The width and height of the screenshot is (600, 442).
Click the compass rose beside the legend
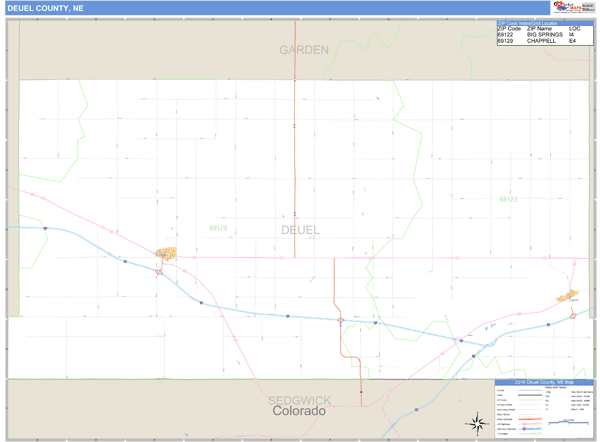point(474,421)
